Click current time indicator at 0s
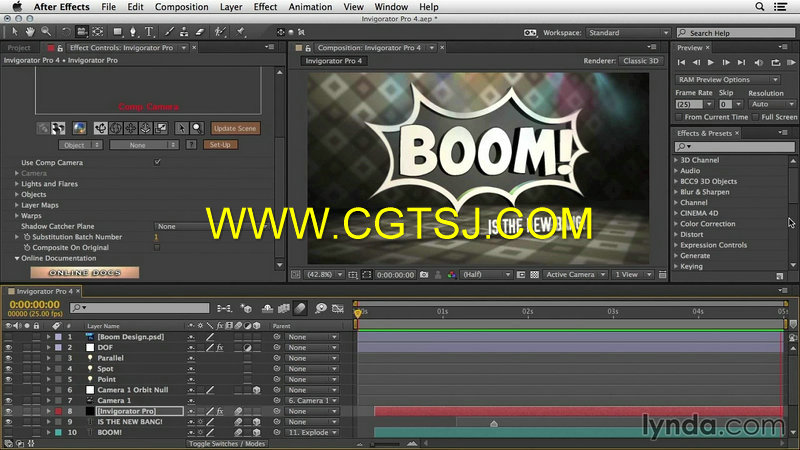800x450 pixels. click(x=358, y=313)
